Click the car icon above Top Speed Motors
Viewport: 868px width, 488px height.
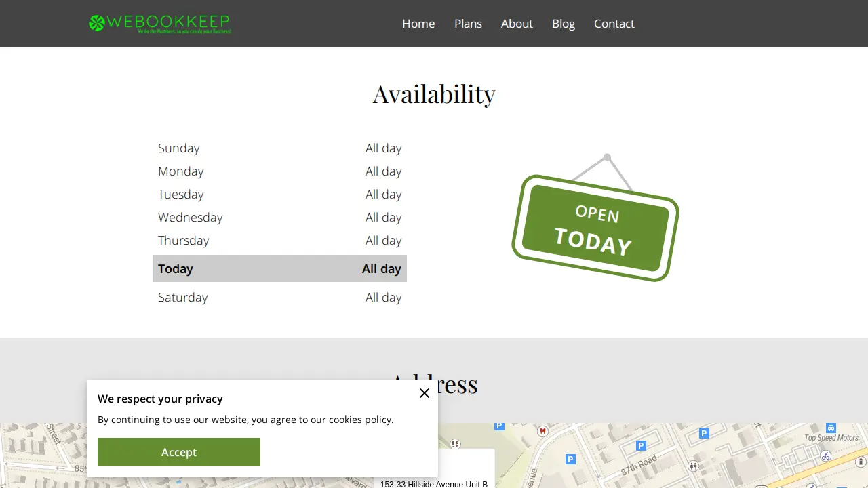tap(831, 428)
